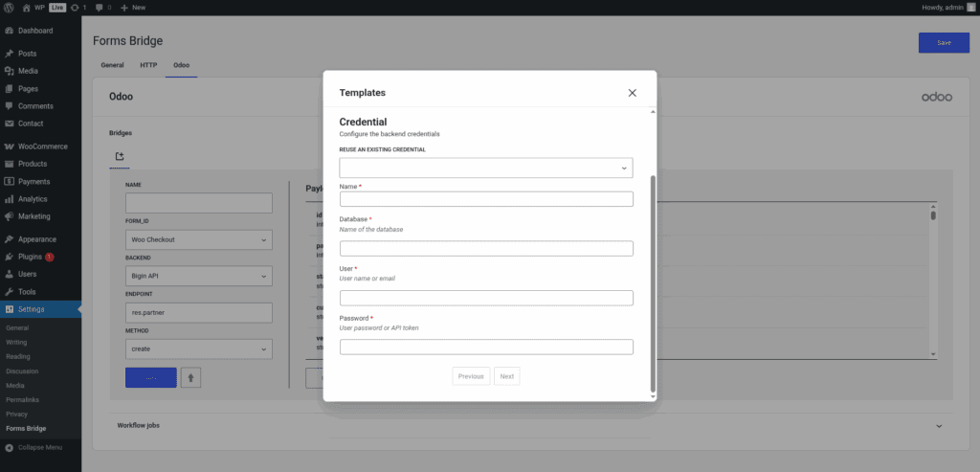
Task: Open the METHOD create dropdown
Action: coord(199,348)
